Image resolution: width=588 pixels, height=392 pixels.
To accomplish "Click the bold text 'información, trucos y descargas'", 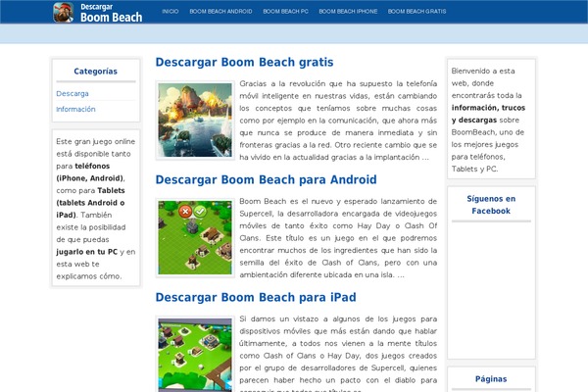I will tap(488, 114).
